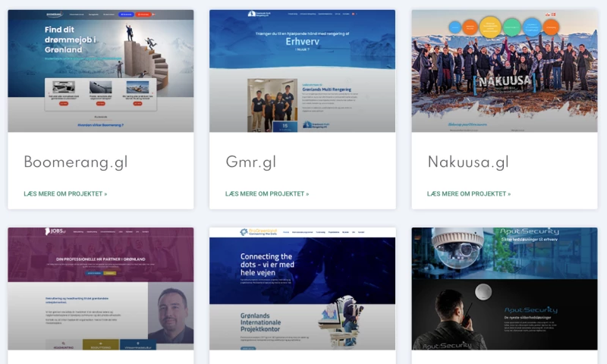Open the Gmr.gl website preview thumbnail
Screen dimensions: 607x364
click(x=302, y=71)
